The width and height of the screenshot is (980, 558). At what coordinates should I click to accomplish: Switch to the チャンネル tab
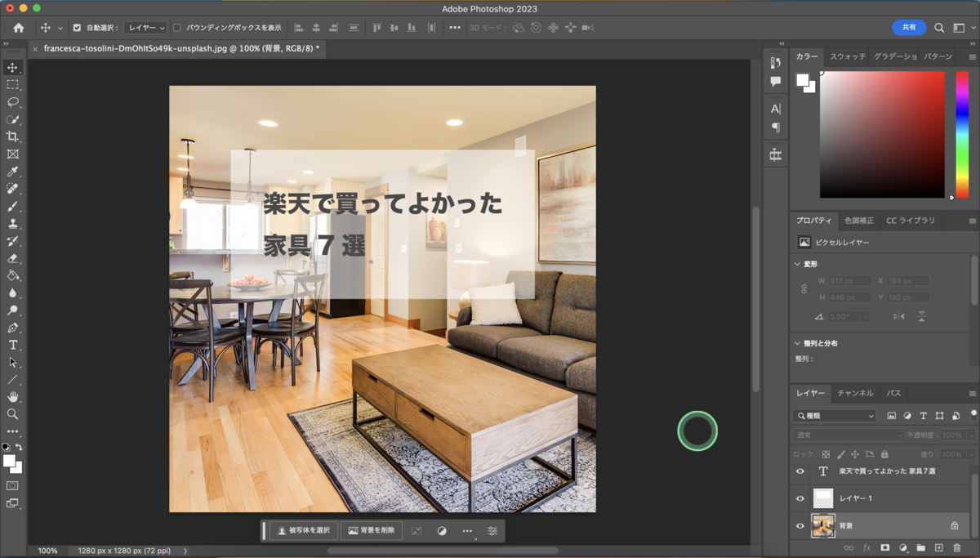[855, 393]
